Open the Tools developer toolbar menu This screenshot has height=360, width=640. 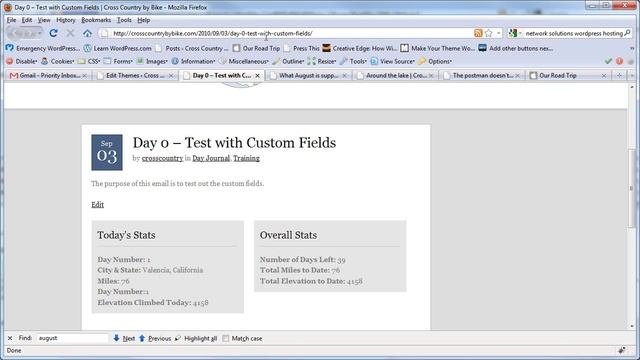(x=353, y=61)
